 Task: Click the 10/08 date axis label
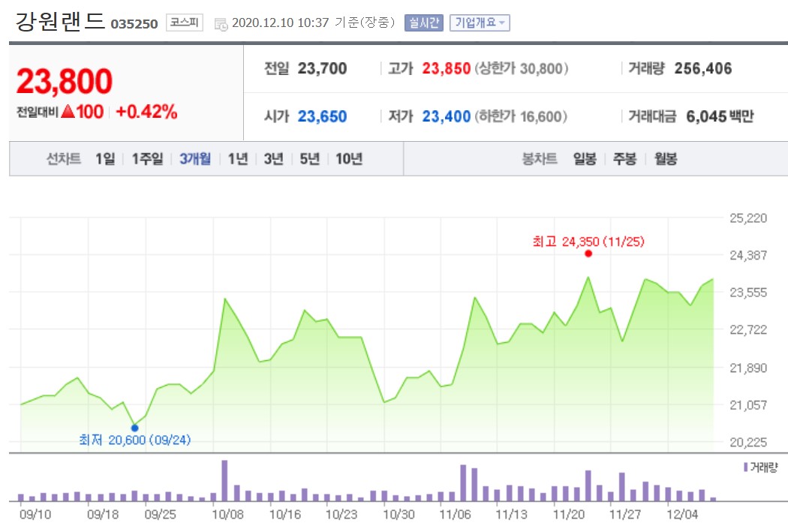click(227, 515)
